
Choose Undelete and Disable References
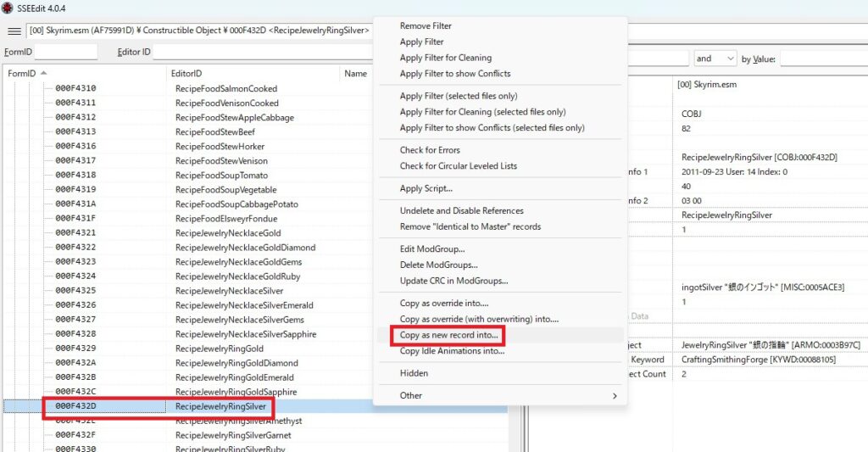tap(461, 210)
